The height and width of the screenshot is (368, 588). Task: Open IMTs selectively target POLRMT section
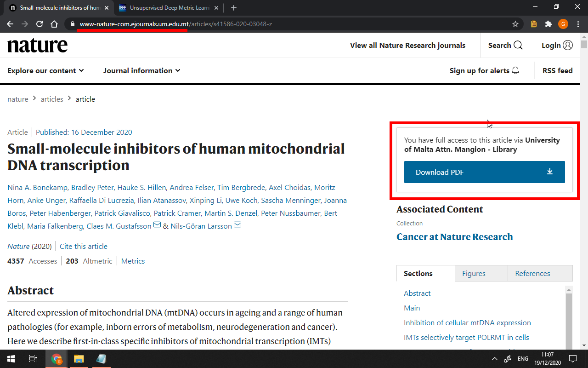[466, 337]
